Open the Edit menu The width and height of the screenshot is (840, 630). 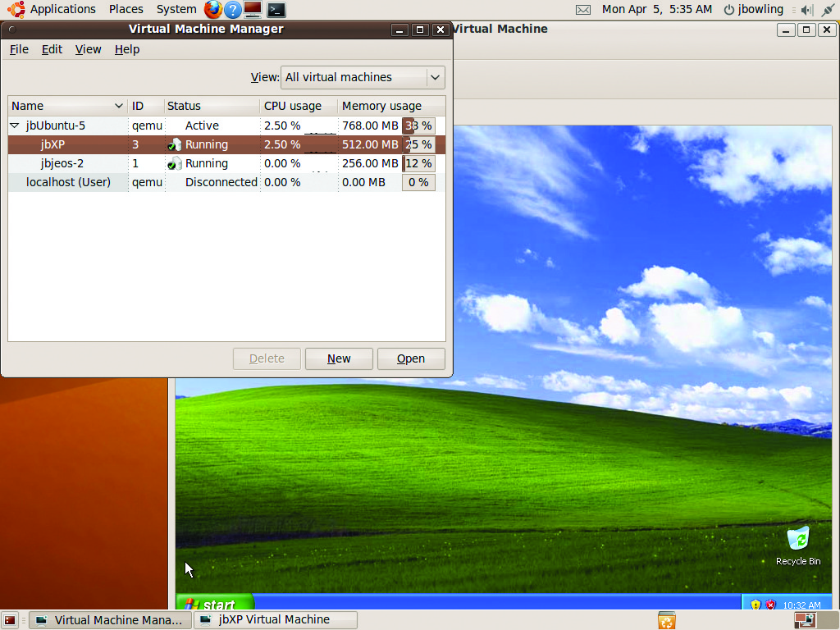tap(52, 49)
